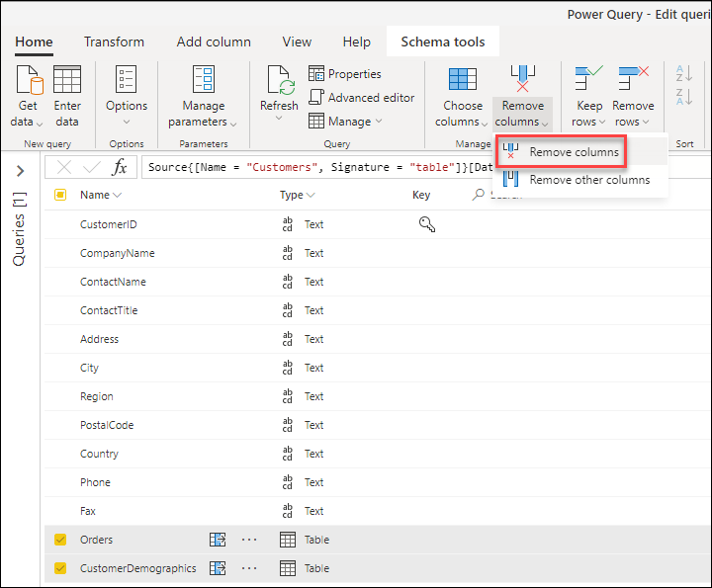Switch to the Home tab
The image size is (712, 588).
click(x=34, y=42)
